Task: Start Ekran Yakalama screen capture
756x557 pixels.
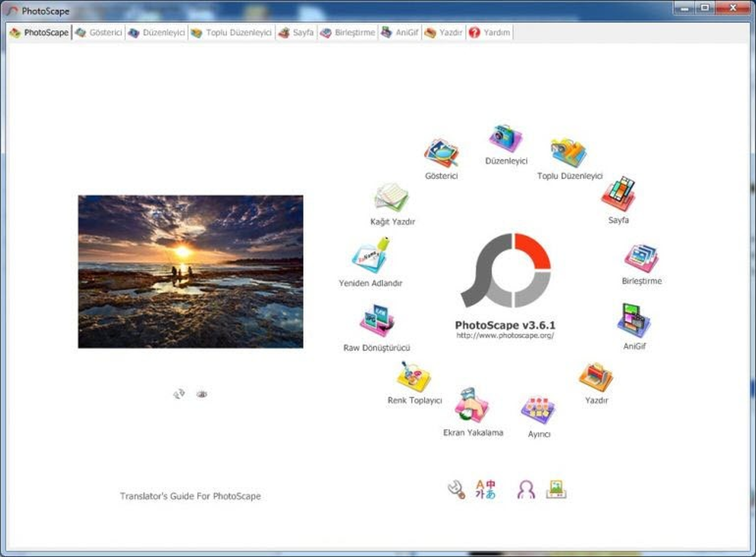Action: [x=472, y=405]
